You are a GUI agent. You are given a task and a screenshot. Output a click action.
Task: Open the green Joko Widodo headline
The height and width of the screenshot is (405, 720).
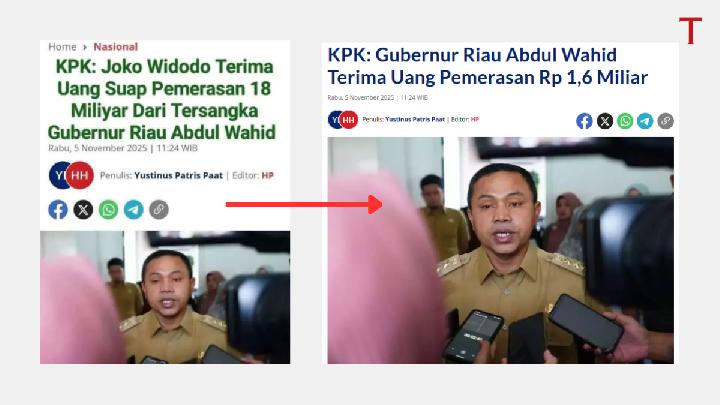tap(162, 99)
